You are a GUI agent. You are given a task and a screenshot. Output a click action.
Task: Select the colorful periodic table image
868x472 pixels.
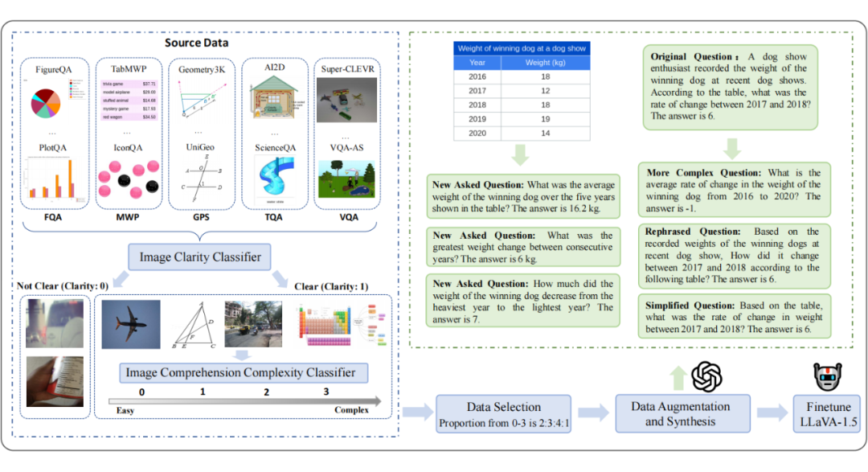click(x=325, y=326)
